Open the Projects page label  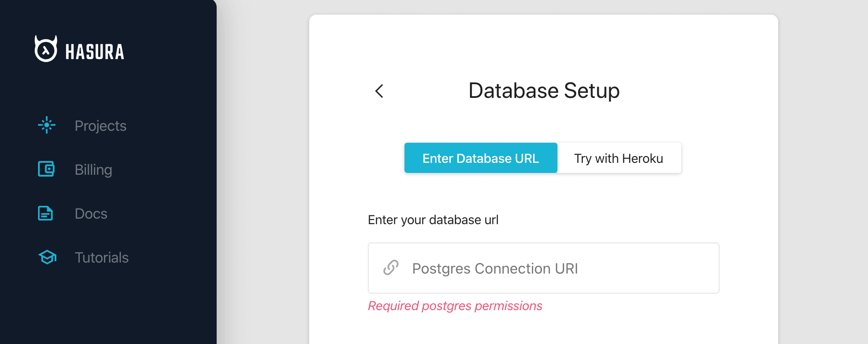point(100,126)
